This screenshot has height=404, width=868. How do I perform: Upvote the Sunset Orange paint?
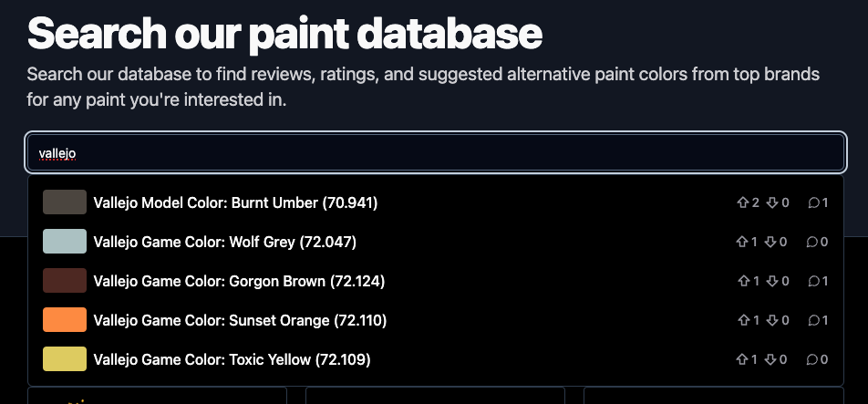click(x=742, y=320)
